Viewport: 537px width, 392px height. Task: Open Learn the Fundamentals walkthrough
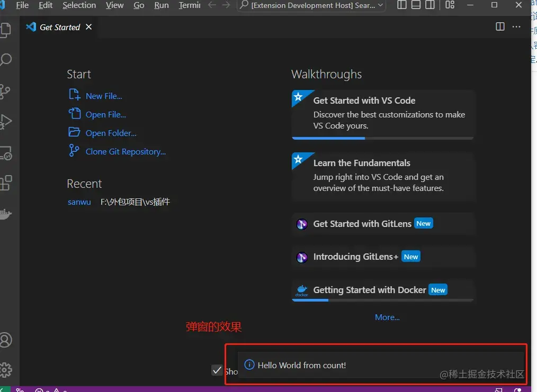pyautogui.click(x=382, y=177)
